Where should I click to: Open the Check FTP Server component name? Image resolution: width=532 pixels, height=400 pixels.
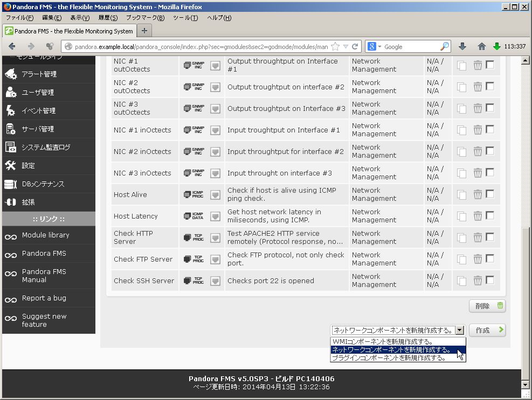143,259
